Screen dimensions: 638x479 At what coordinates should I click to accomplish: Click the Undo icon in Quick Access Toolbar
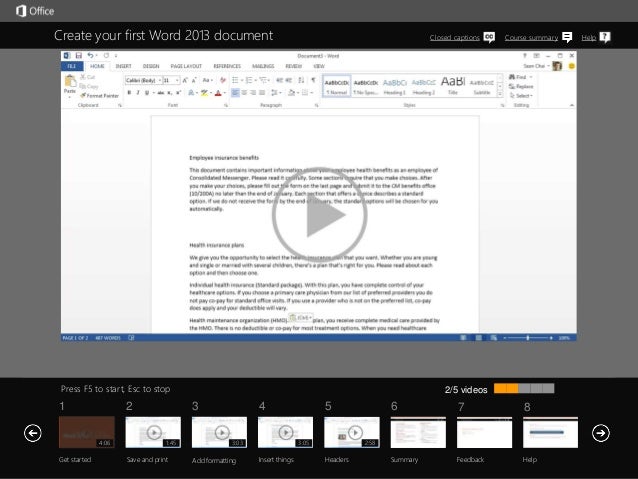(x=90, y=55)
